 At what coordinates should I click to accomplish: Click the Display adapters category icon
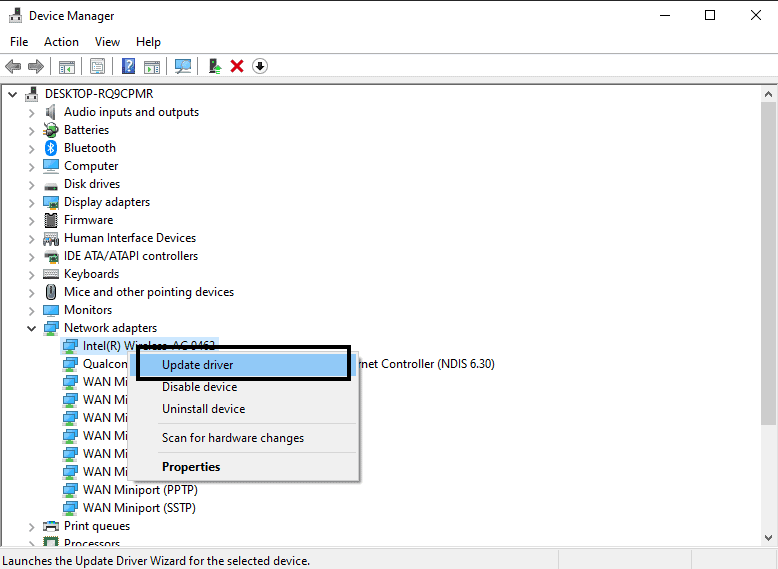tap(51, 202)
